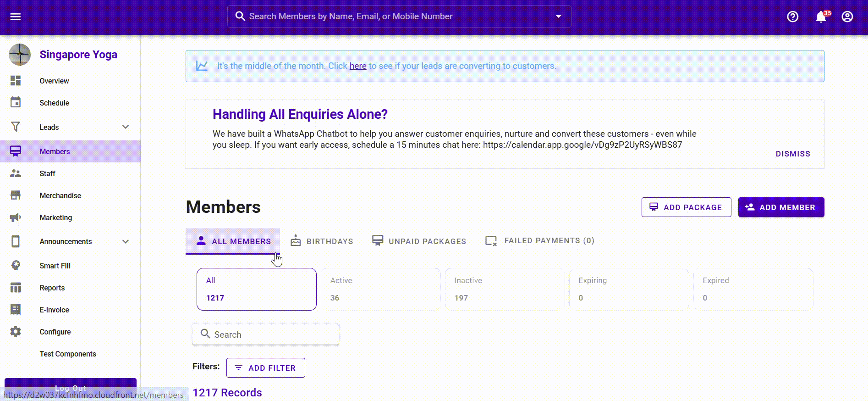Click the Schedule calendar icon
The height and width of the screenshot is (401, 868).
point(16,102)
